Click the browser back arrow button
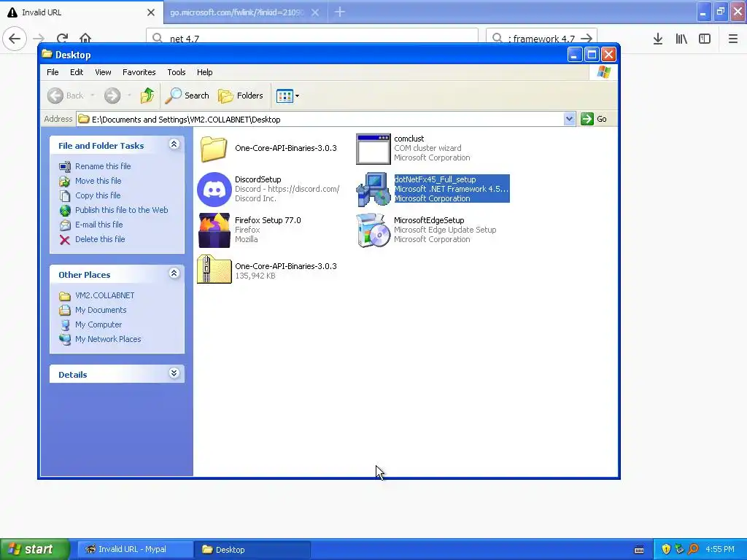The height and width of the screenshot is (560, 747). 15,38
